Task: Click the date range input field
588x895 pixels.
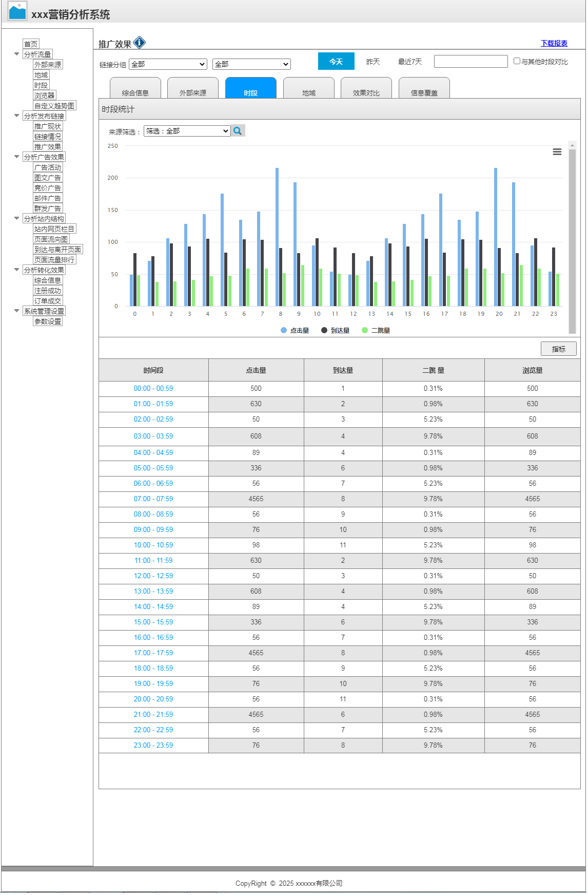Action: click(x=471, y=61)
